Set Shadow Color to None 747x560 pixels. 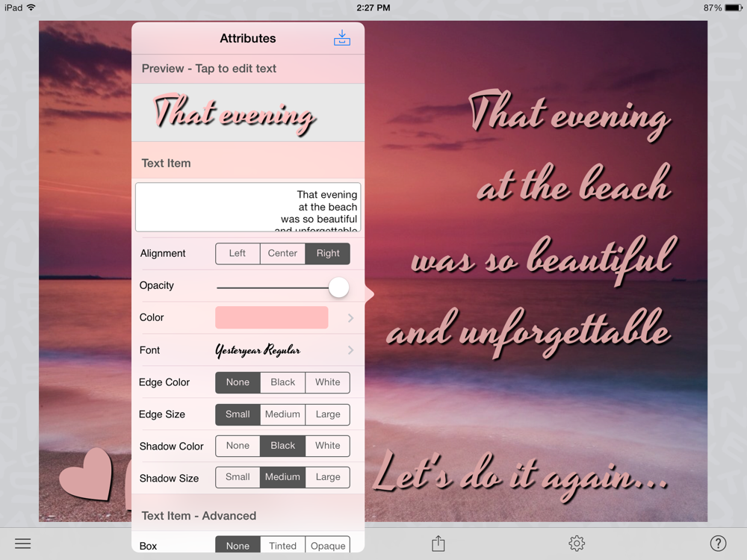(x=238, y=446)
